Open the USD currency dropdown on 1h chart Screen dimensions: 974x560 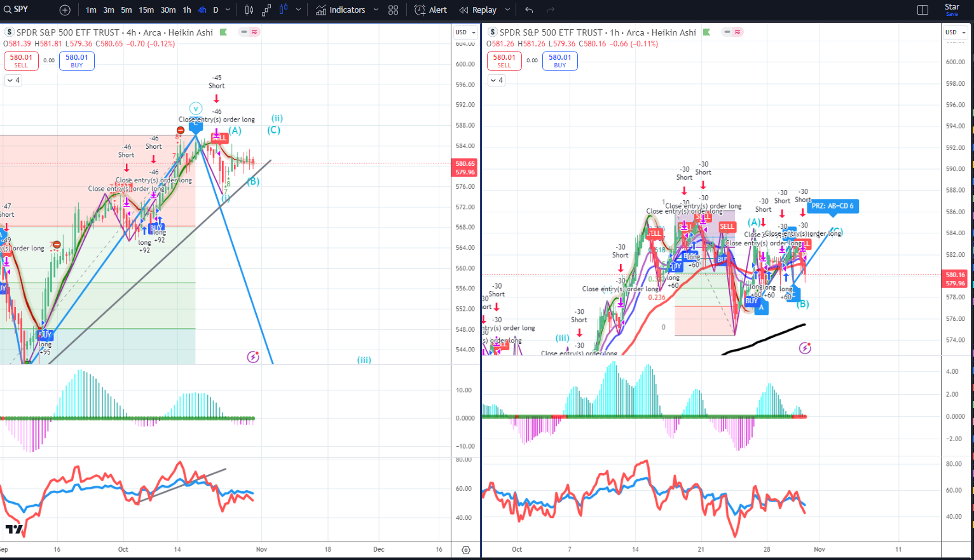point(956,32)
